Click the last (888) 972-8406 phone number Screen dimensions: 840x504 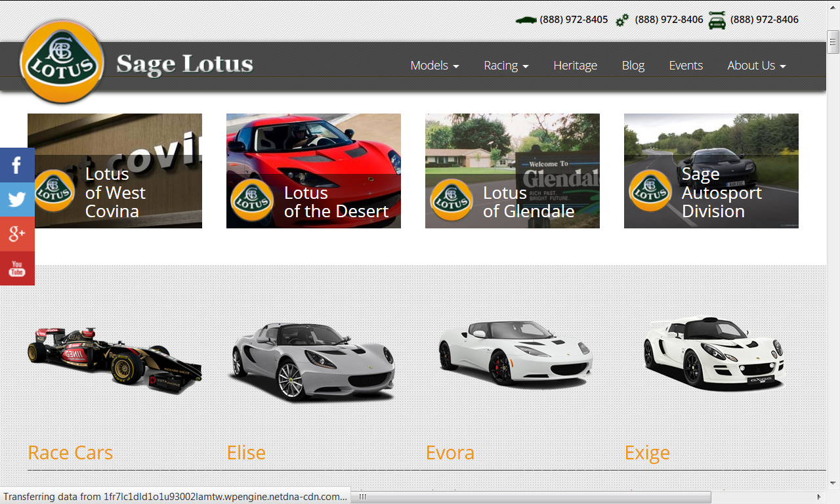(765, 20)
